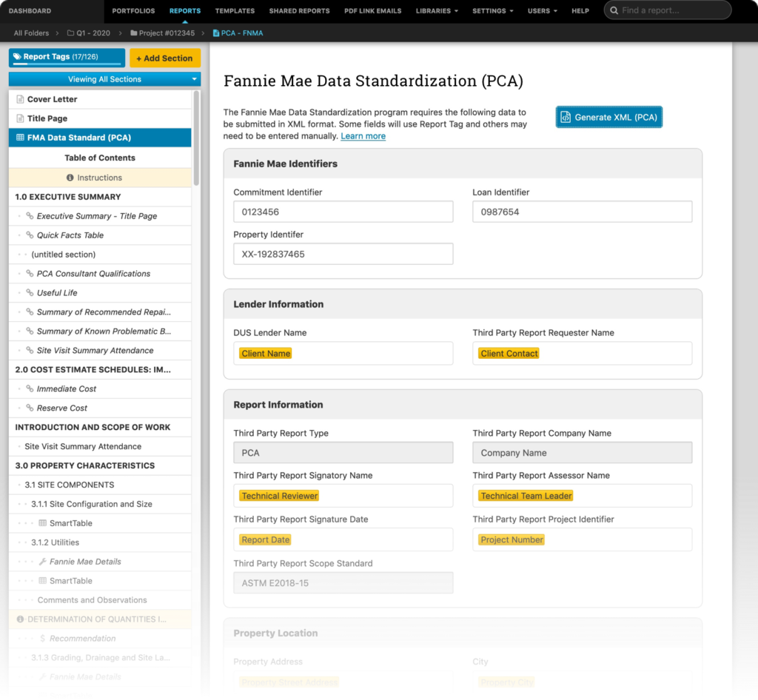Click the Client Contact tag
The width and height of the screenshot is (758, 700).
(x=509, y=353)
